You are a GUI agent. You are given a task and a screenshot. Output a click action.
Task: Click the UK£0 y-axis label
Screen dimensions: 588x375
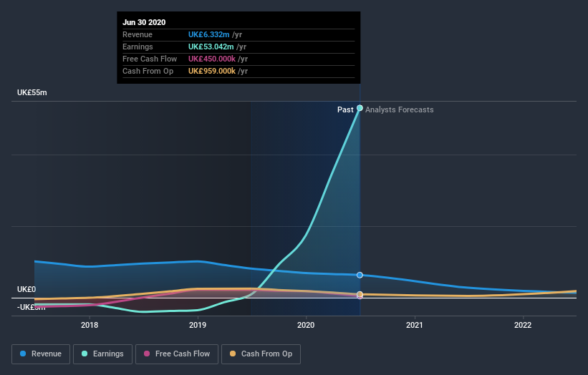pos(26,289)
